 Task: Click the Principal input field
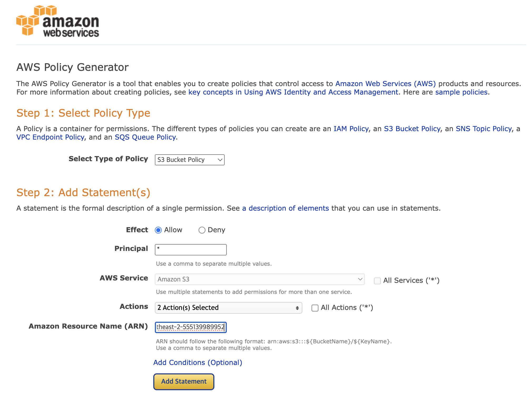[190, 249]
